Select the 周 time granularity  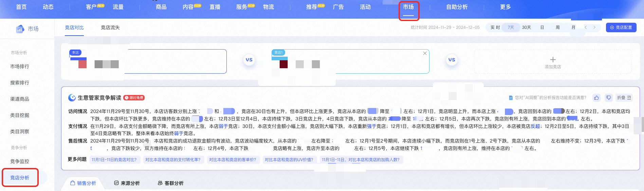click(x=557, y=27)
